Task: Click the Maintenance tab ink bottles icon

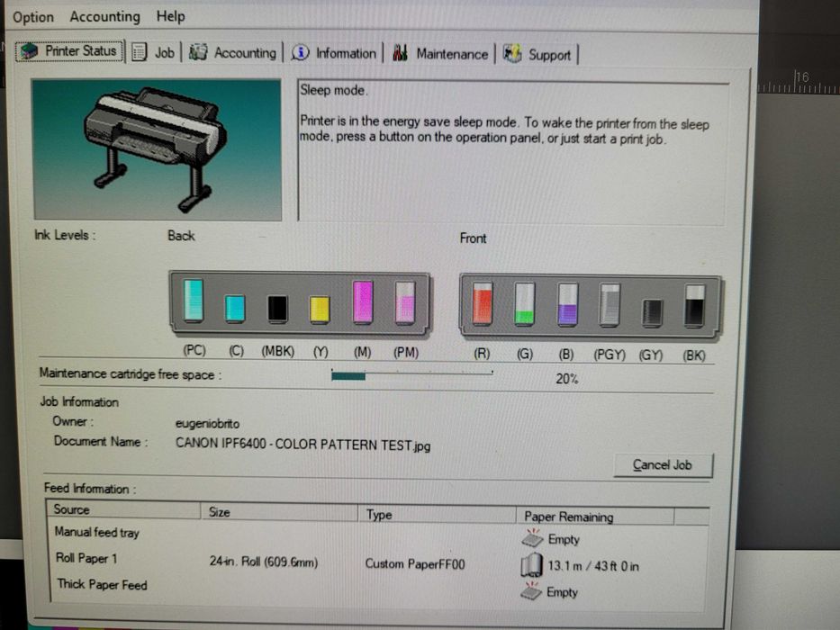Action: 400,53
